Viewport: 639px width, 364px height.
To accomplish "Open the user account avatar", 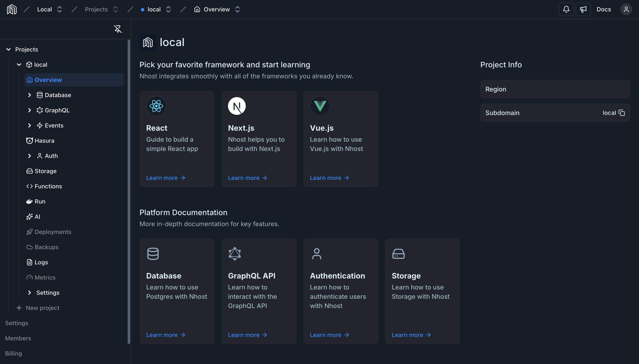I will tap(626, 9).
